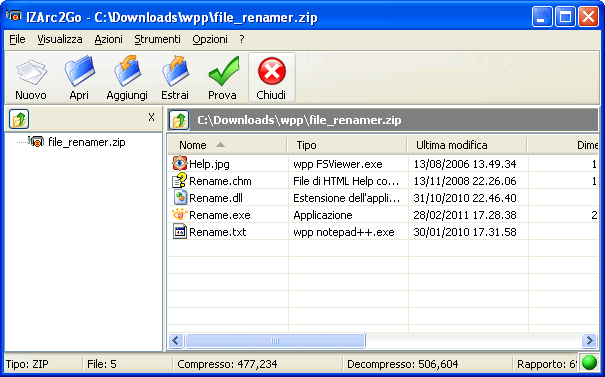The image size is (605, 377).
Task: Click the 'Estensione dell'appli...' type cell
Action: click(346, 198)
